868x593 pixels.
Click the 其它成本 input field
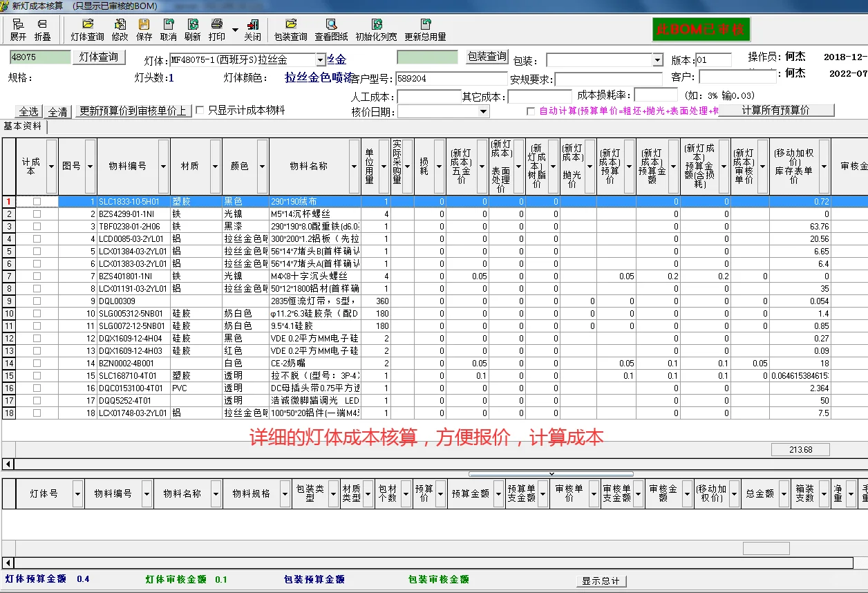point(540,96)
